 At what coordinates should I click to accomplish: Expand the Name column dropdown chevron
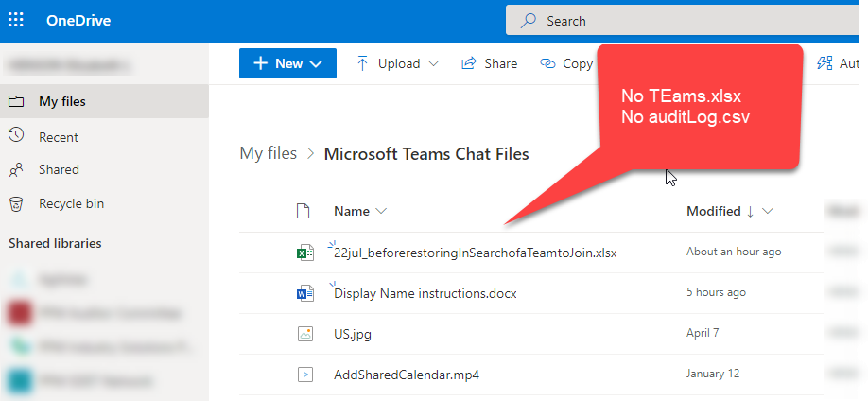(381, 211)
